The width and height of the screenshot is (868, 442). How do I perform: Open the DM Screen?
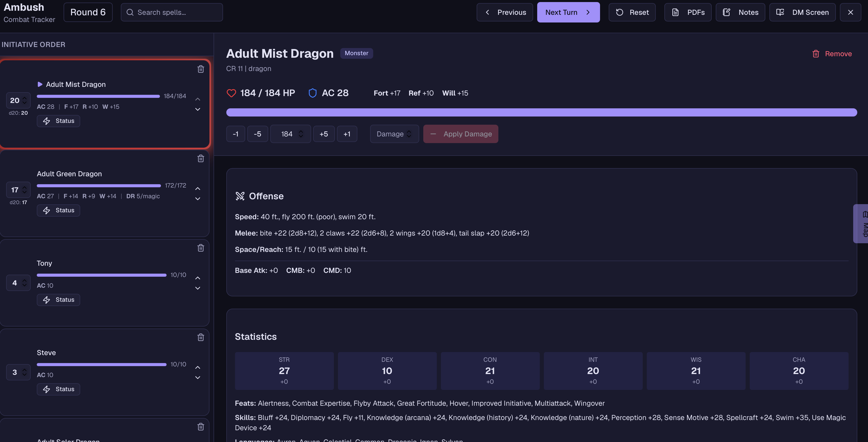(802, 13)
